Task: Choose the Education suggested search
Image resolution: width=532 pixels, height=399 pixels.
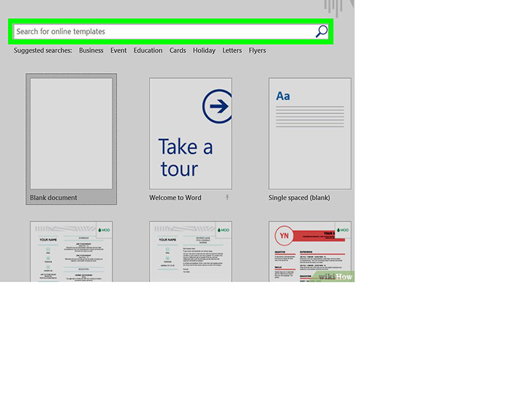Action: coord(148,50)
